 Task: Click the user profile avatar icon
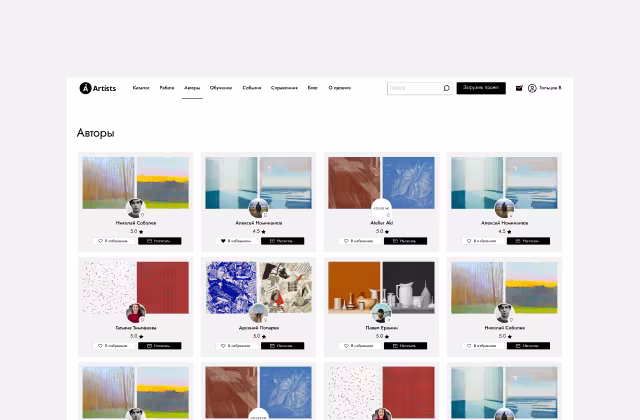(x=532, y=88)
